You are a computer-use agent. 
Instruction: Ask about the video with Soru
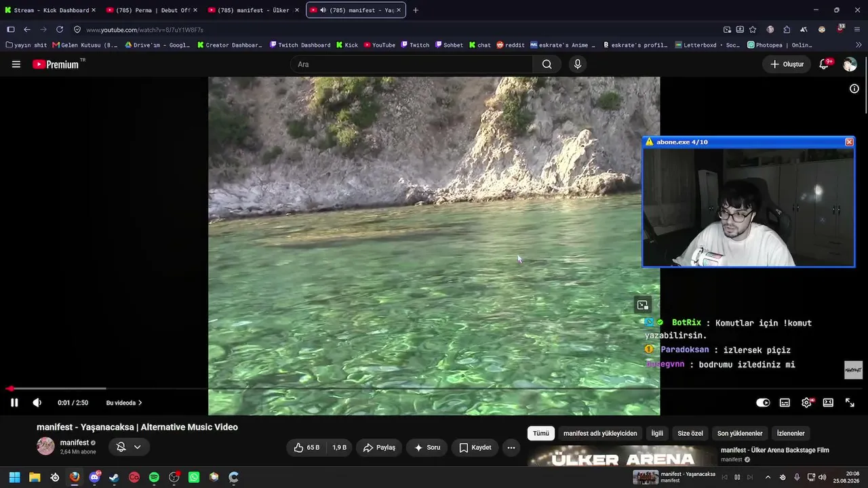pos(427,447)
